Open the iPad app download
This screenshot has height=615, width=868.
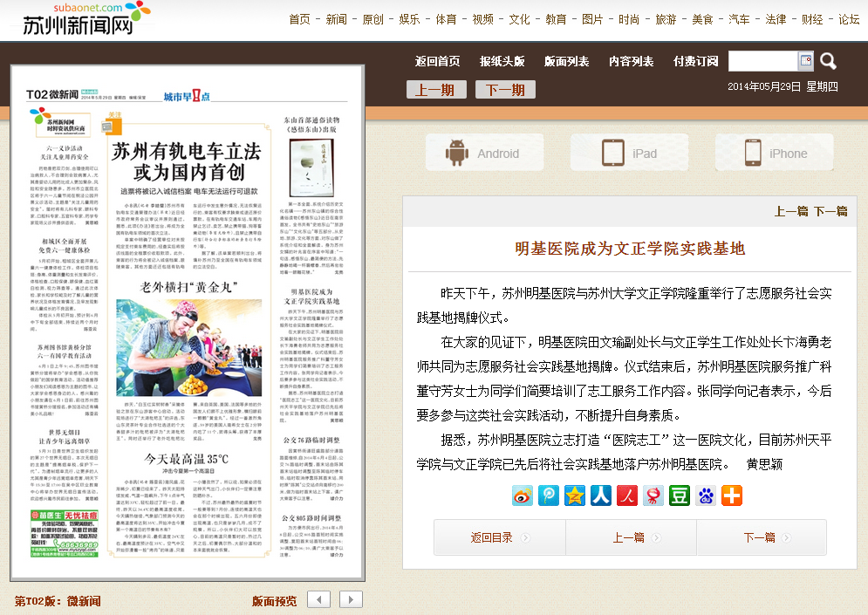tap(628, 154)
